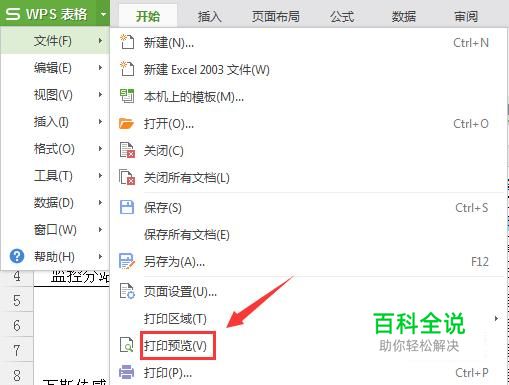Switch to the 插入 ribbon tab
The image size is (509, 385).
tap(209, 16)
